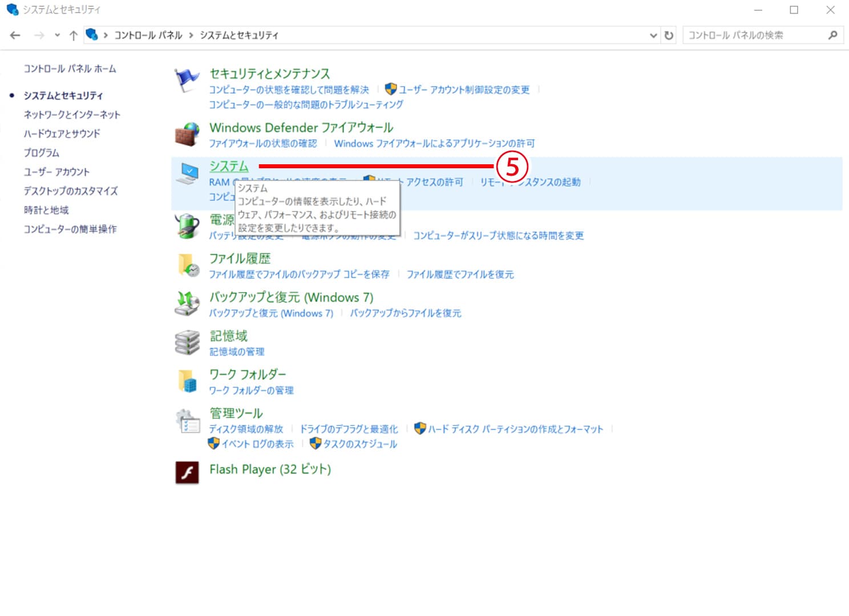Expand the chevron after コントロール パネル breadcrumb
The image size is (849, 616).
point(191,35)
